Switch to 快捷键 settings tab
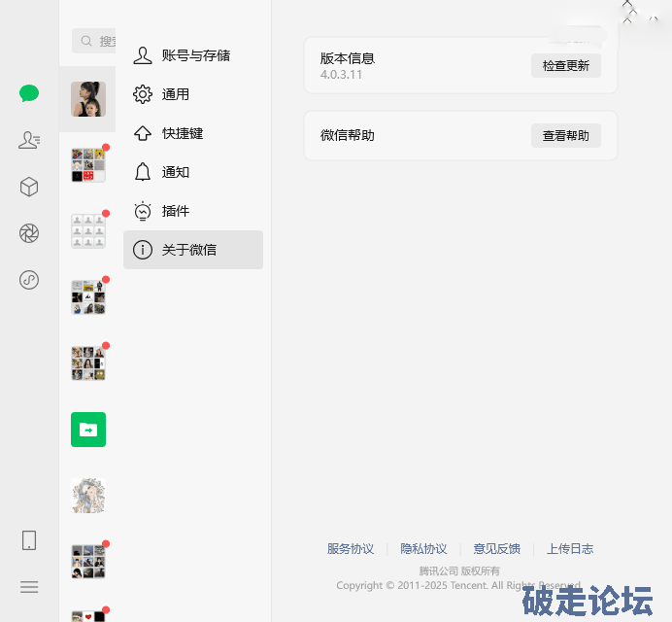The height and width of the screenshot is (622, 672). click(193, 133)
